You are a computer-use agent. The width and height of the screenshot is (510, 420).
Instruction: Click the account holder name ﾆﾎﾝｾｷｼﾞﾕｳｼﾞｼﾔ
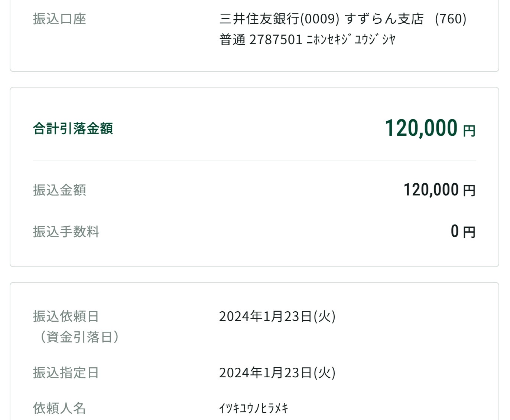pos(351,39)
